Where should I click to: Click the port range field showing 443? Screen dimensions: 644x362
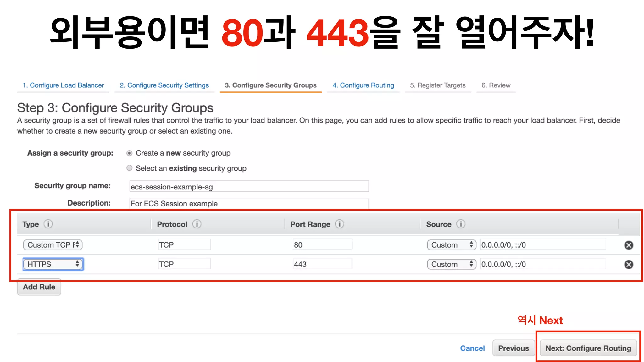point(322,264)
